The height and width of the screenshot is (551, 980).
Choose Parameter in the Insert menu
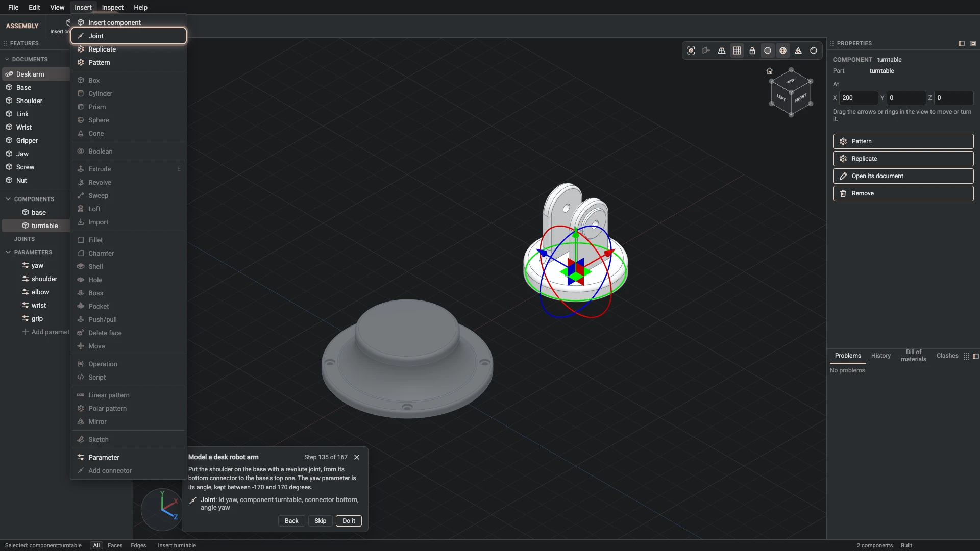click(x=129, y=457)
